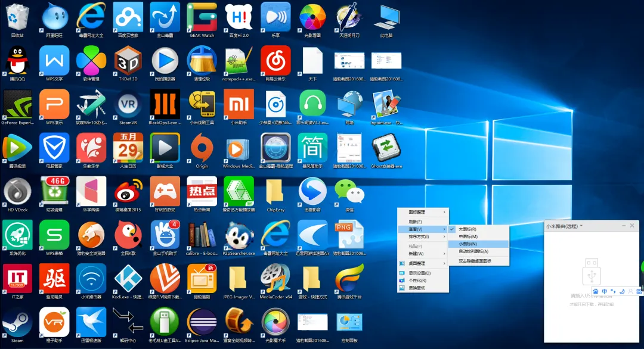644x349 pixels.
Task: Click the greyed 粘贴(P) menu entry
Action: pyautogui.click(x=423, y=247)
